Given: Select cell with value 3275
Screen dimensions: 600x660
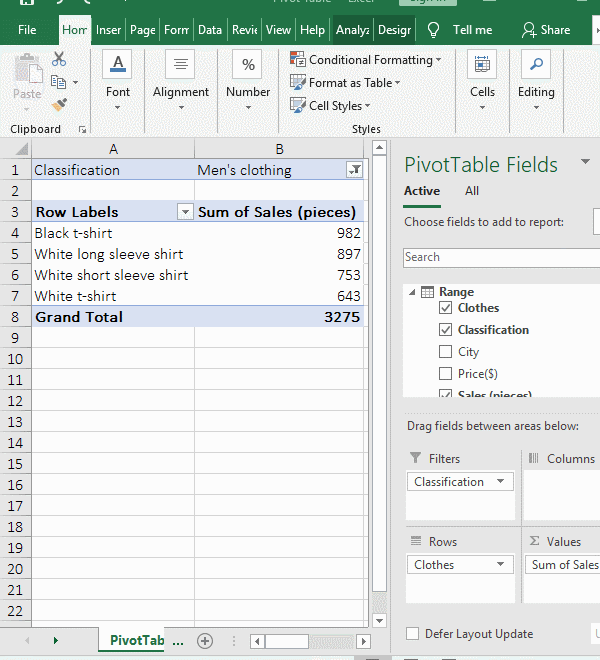Looking at the screenshot, I should click(x=279, y=317).
